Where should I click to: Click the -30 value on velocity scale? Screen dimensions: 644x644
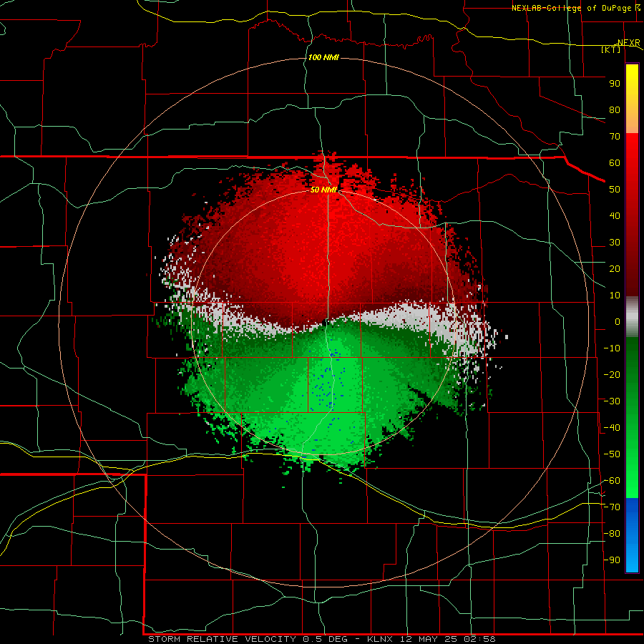tap(612, 401)
